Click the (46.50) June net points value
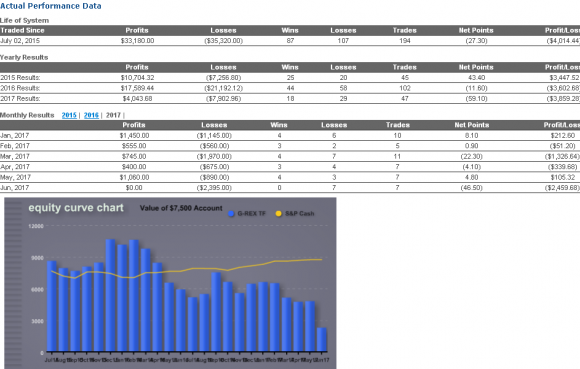 point(472,188)
